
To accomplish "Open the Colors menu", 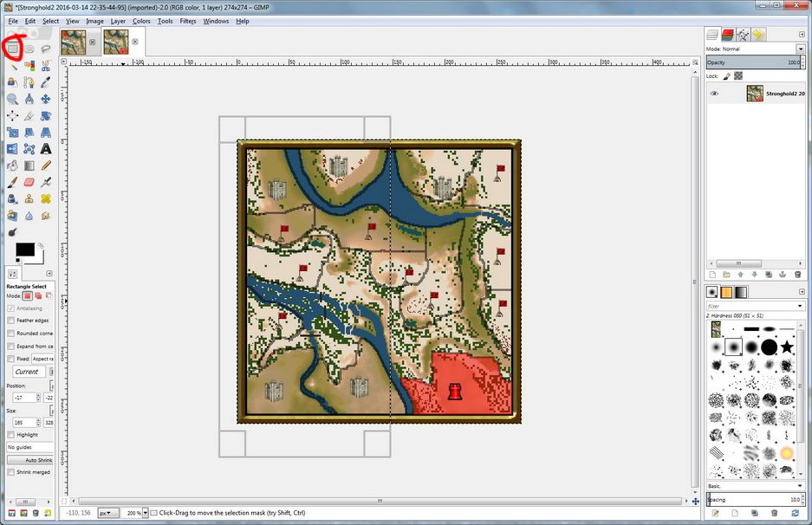I will pyautogui.click(x=141, y=21).
